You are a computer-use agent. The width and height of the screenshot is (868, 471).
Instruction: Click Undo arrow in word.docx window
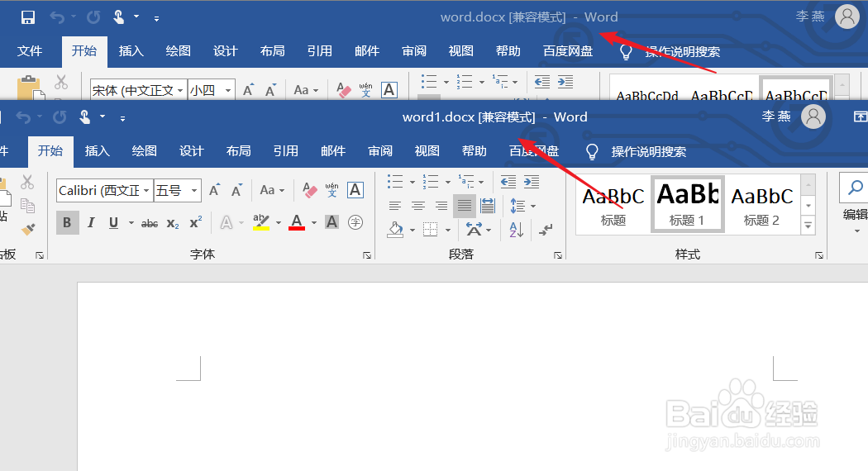57,17
